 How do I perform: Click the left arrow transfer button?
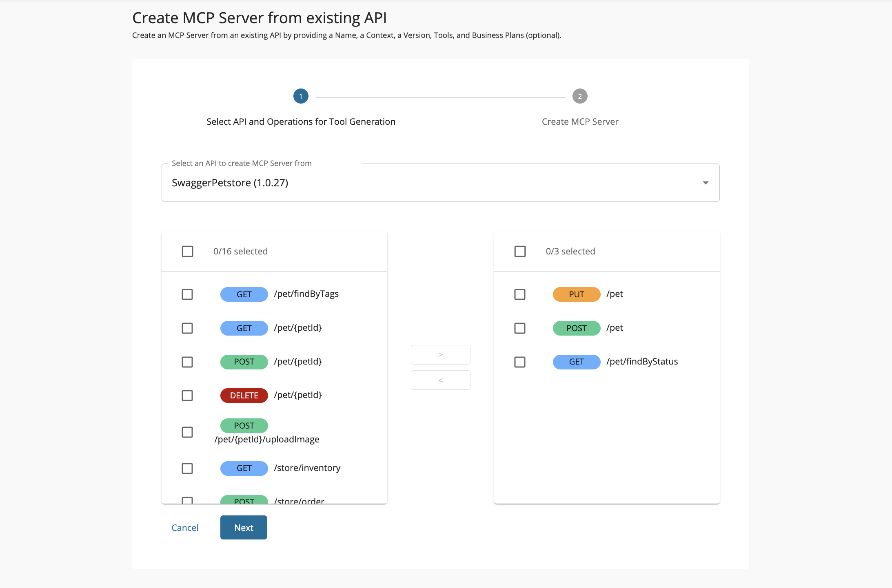click(x=440, y=380)
